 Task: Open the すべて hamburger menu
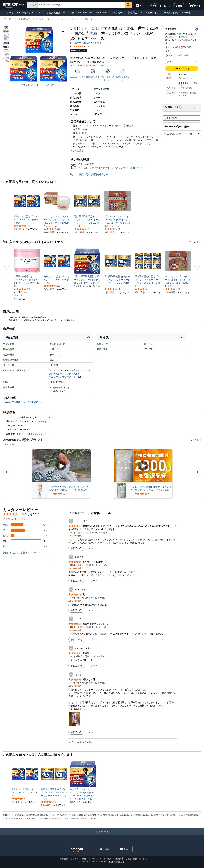point(8,13)
